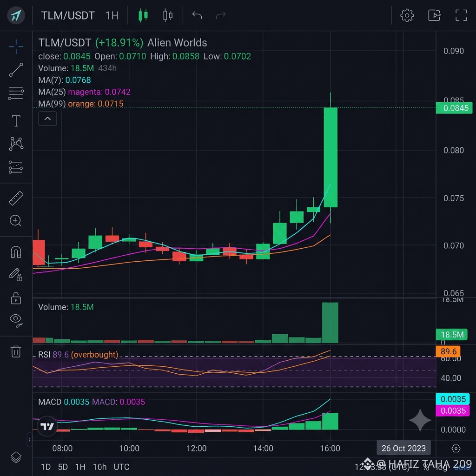Change the 1H interval in the top bar
Viewport: 476px width, 476px height.
pos(112,15)
